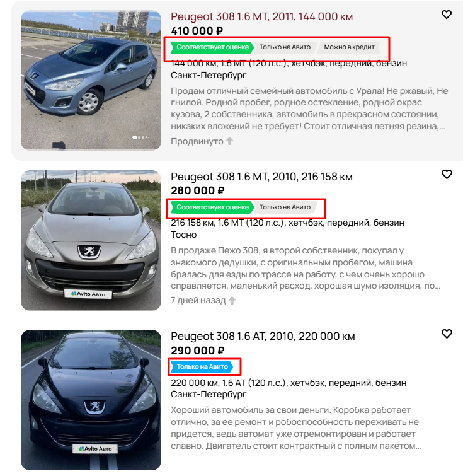This screenshot has width=463, height=476.
Task: Click photo carousel dots on first image
Action: click(x=140, y=137)
